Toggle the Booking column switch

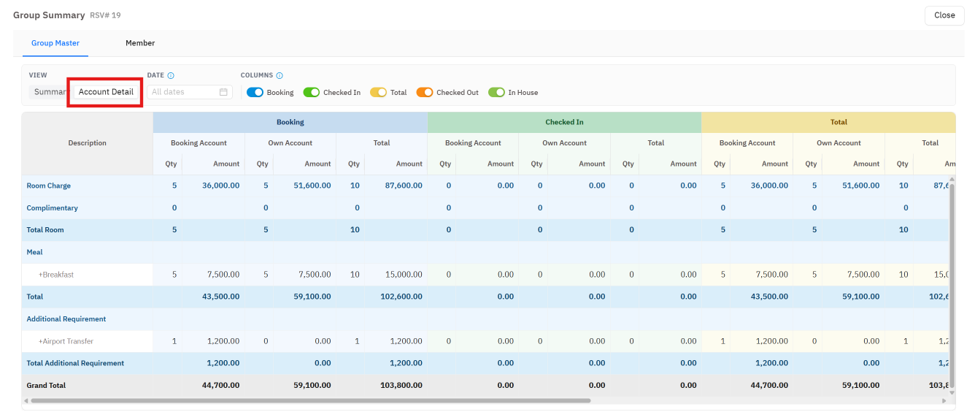pos(255,92)
